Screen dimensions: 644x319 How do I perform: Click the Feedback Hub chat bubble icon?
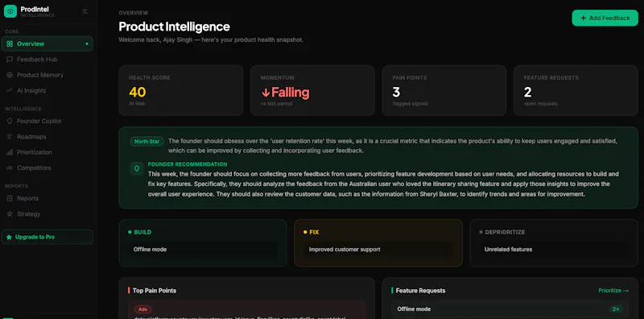pos(10,60)
